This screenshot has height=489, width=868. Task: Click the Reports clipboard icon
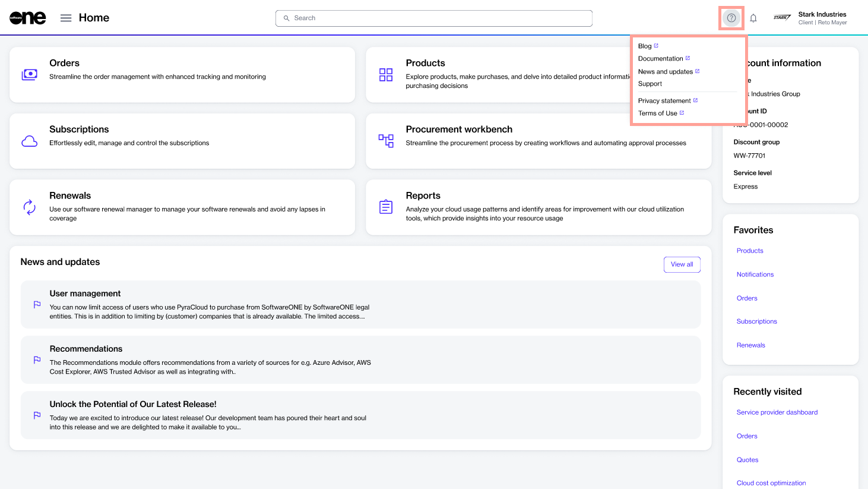386,207
